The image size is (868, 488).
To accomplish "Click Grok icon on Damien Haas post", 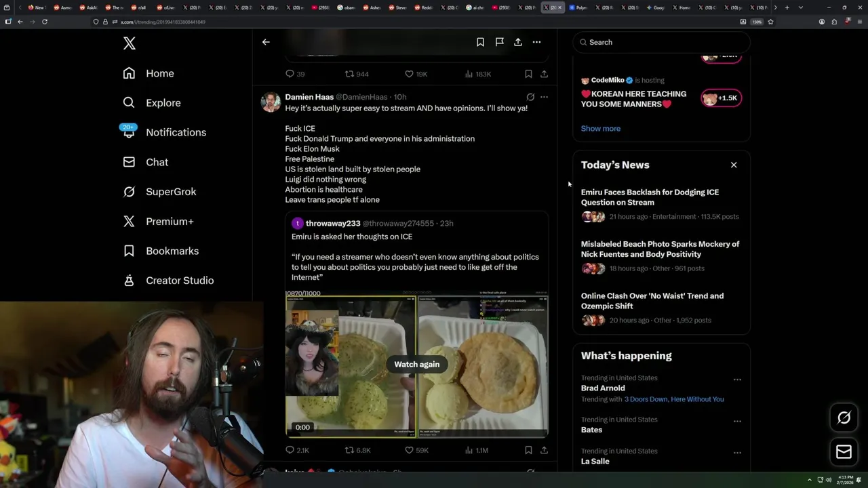I will pyautogui.click(x=530, y=97).
